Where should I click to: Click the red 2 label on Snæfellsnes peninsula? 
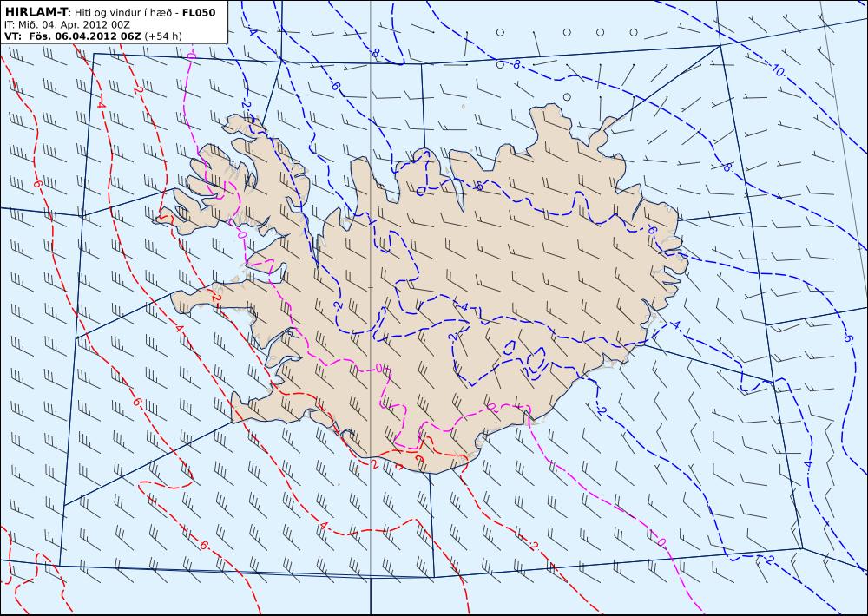(217, 298)
